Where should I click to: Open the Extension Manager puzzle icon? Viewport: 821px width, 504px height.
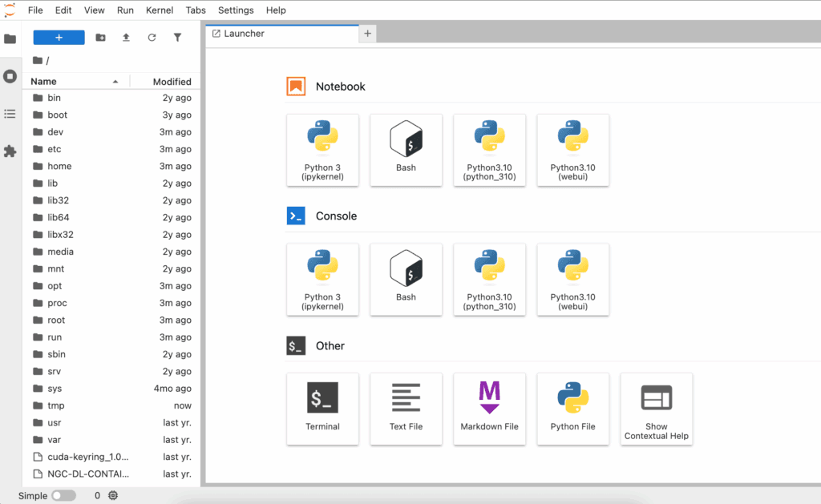[x=10, y=151]
